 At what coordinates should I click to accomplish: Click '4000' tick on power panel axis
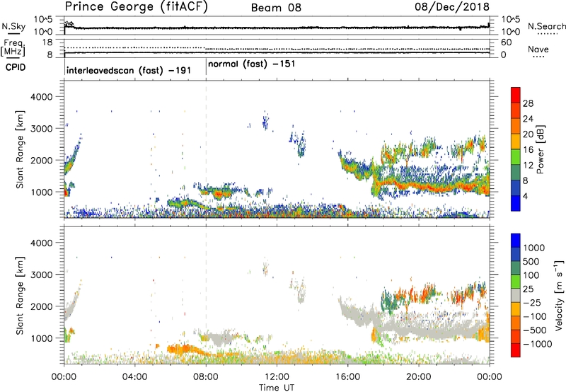coord(42,97)
